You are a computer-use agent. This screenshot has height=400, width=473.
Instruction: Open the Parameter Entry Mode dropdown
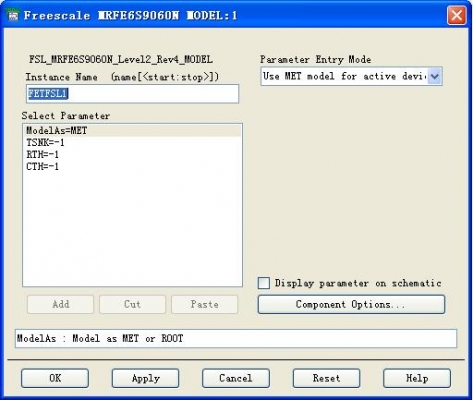tap(351, 76)
